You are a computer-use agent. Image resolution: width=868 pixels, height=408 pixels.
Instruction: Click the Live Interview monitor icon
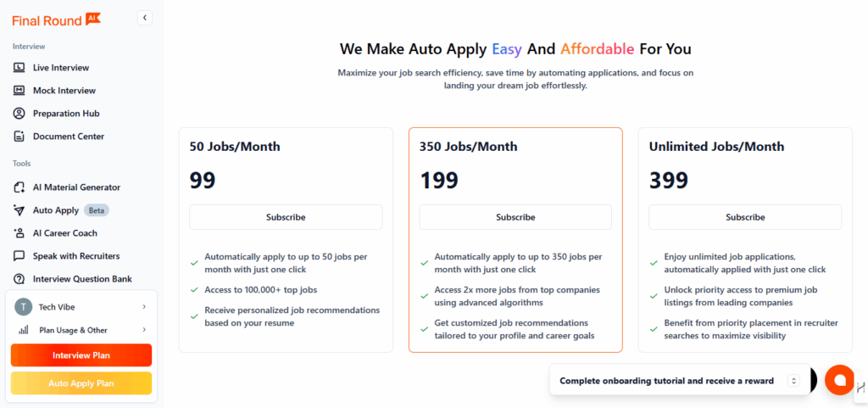(19, 68)
